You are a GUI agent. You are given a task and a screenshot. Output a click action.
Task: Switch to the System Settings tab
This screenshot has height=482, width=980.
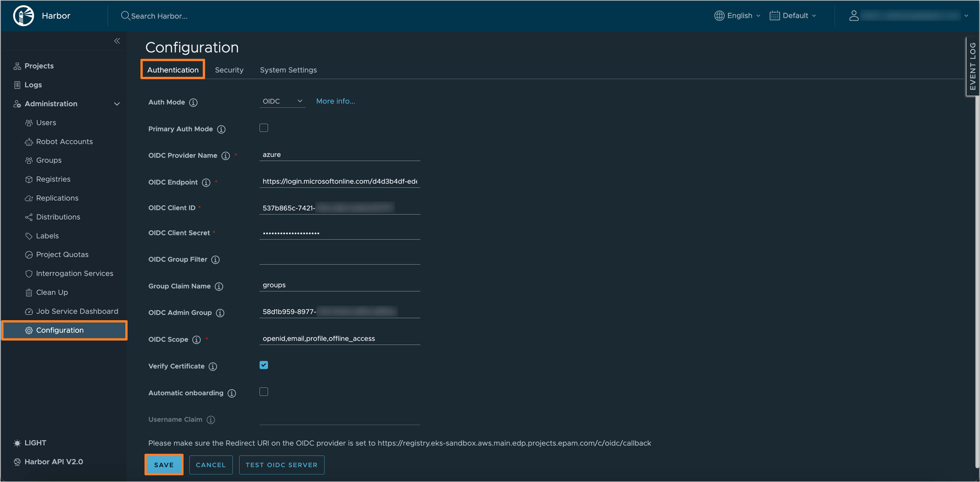pyautogui.click(x=288, y=70)
